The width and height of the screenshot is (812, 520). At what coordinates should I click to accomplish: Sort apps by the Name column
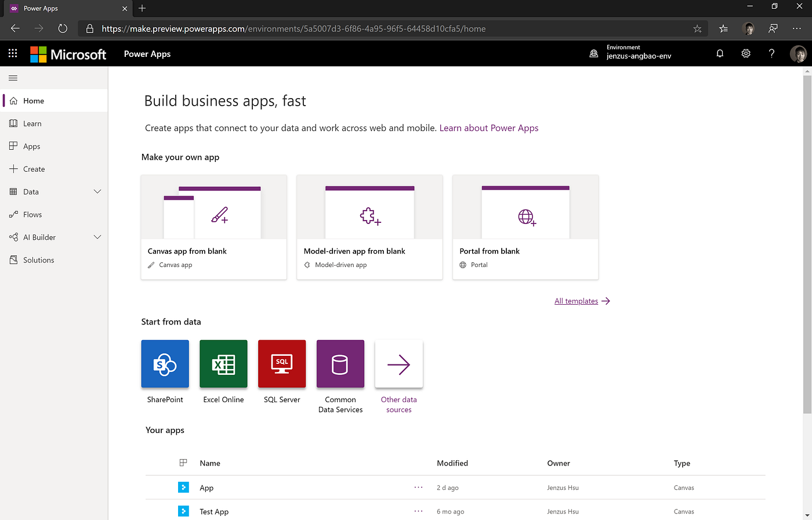[x=210, y=463]
